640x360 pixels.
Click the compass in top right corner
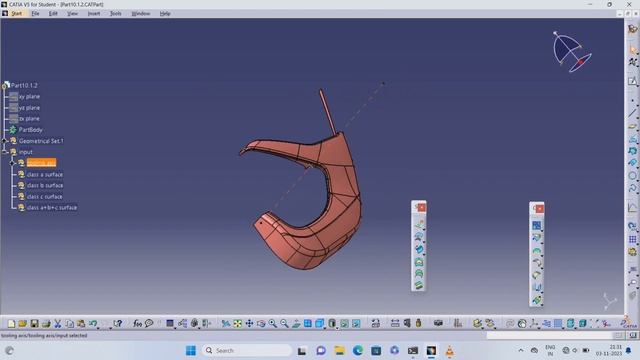coord(571,52)
